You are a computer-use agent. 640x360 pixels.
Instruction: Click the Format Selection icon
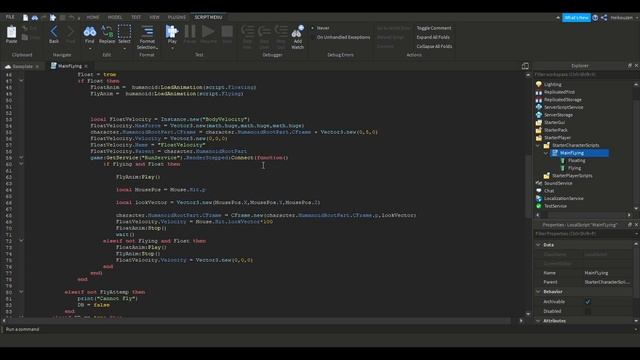pyautogui.click(x=147, y=31)
